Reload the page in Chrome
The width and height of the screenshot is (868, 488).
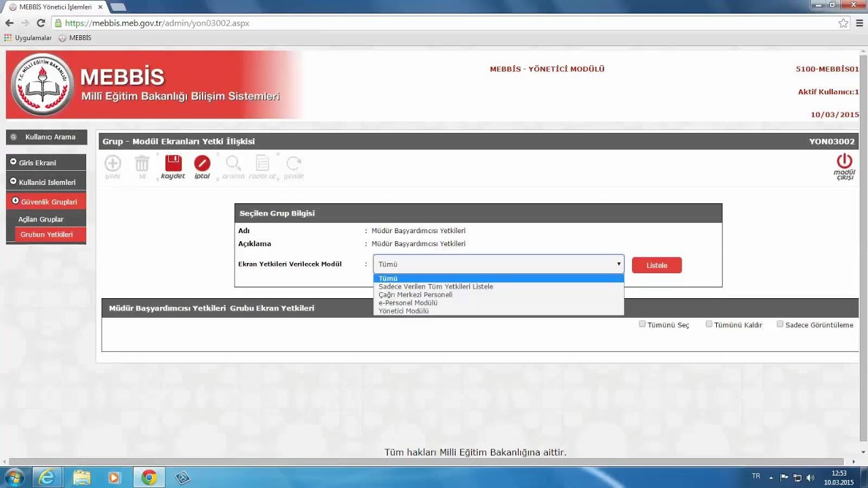pos(41,23)
